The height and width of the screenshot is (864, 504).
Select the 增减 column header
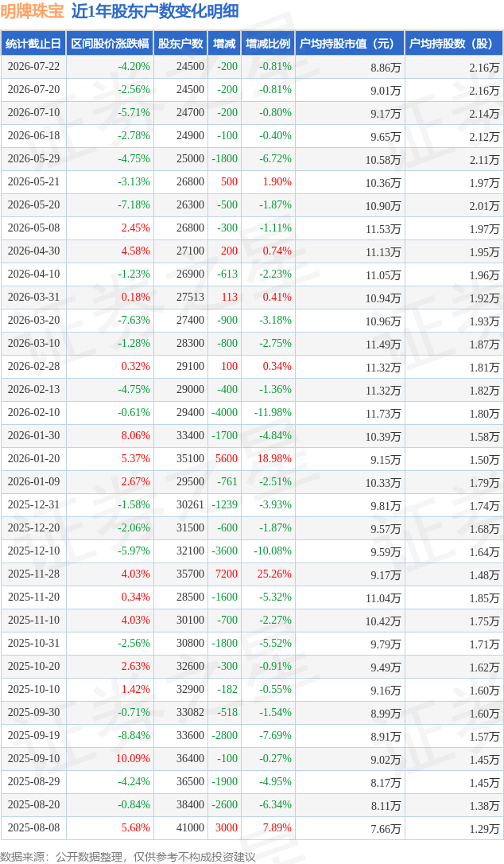[x=224, y=44]
